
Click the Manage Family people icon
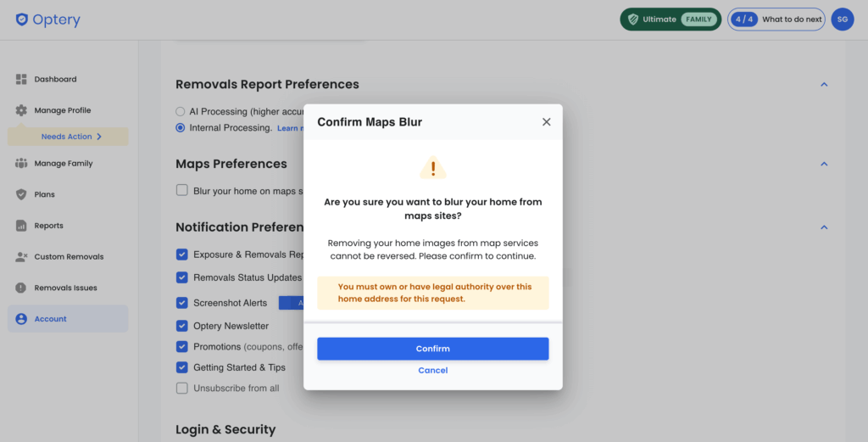click(x=22, y=164)
